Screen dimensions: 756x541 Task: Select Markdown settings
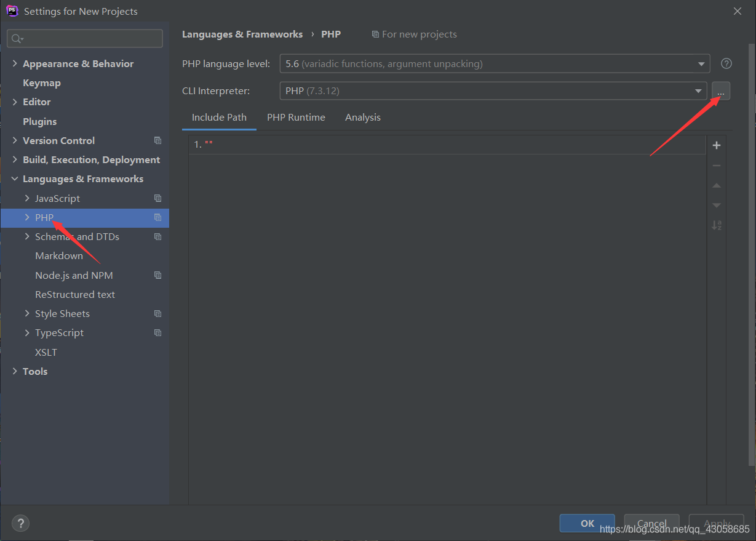click(x=59, y=255)
